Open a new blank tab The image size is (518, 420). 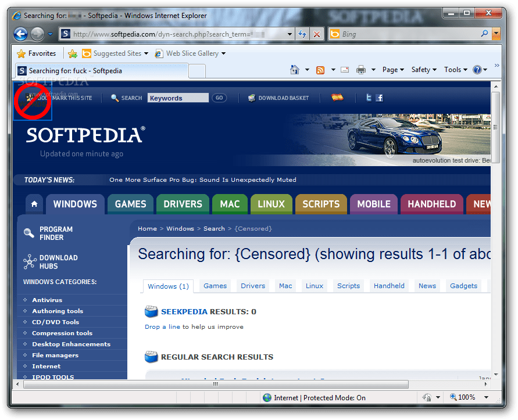[x=197, y=71]
